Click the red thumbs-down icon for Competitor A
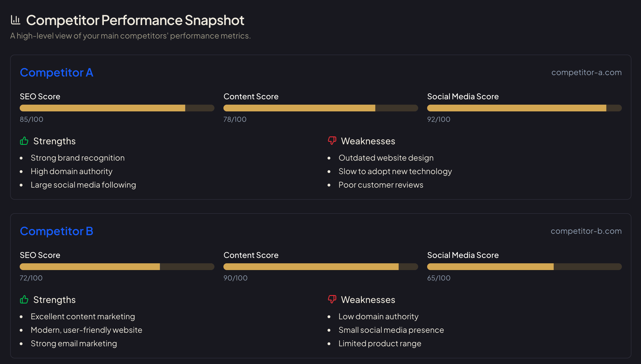Screen dimensions: 641x364 [331, 141]
